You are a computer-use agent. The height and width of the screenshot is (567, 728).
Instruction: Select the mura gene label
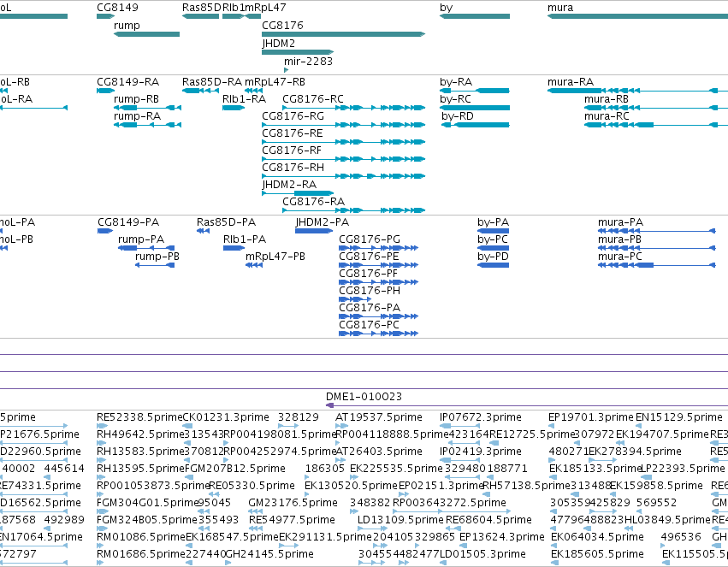(x=560, y=8)
